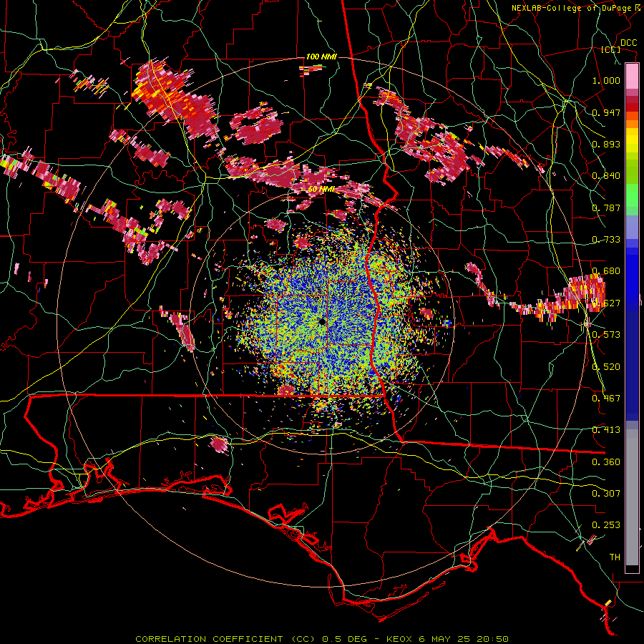Image resolution: width=644 pixels, height=644 pixels.
Task: Pick the light pink segment of the color bar
Action: (632, 77)
